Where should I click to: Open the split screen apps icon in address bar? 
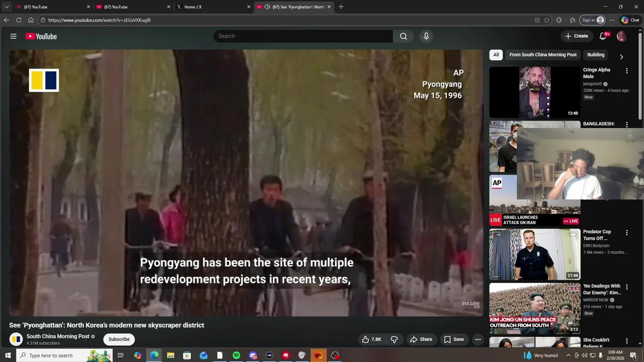point(537,20)
